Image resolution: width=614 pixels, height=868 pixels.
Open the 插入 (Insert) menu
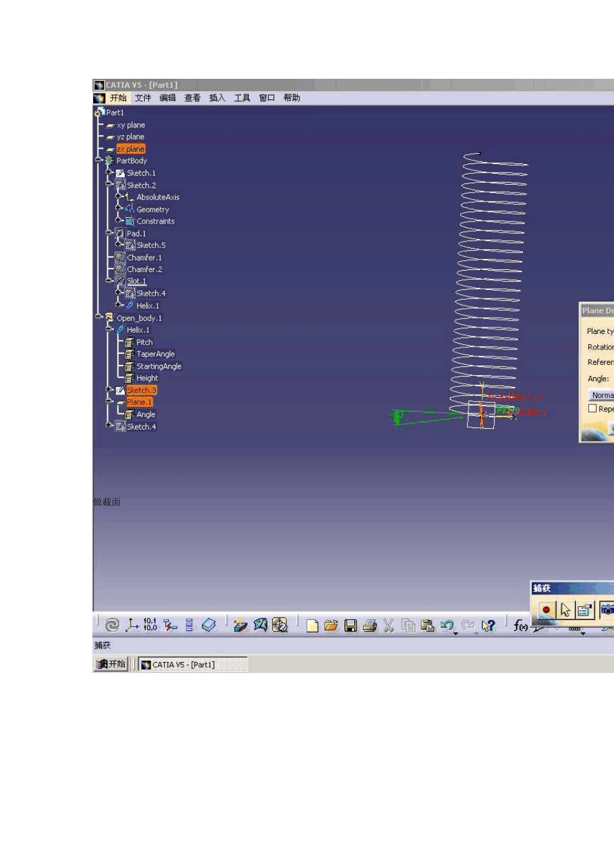[217, 98]
